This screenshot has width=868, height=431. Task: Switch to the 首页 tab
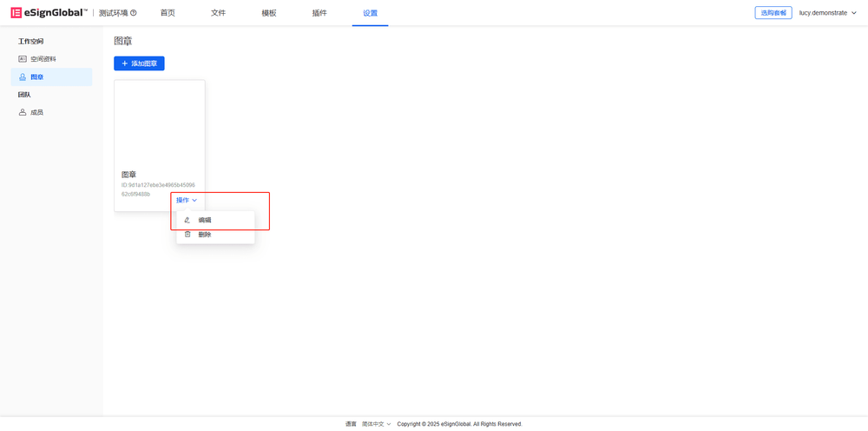[168, 13]
